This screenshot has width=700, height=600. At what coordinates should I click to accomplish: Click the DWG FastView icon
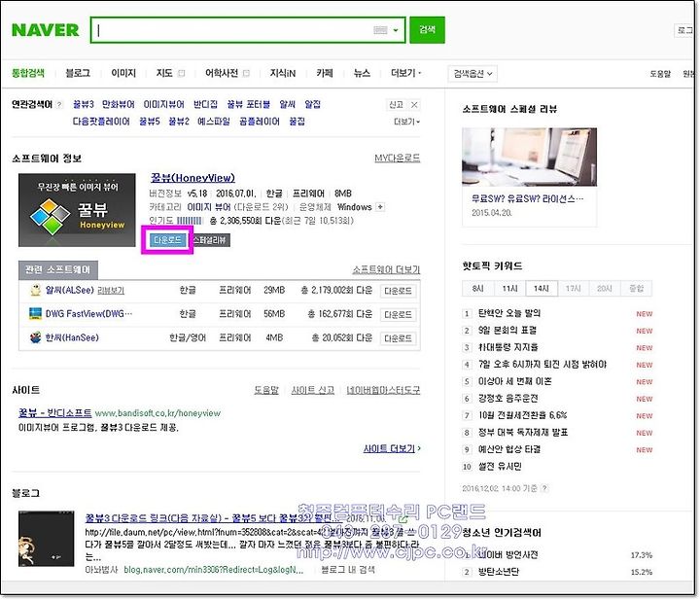click(x=35, y=314)
